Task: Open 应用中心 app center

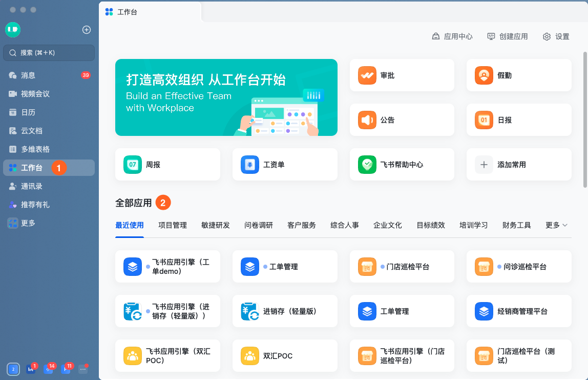Action: 452,36
